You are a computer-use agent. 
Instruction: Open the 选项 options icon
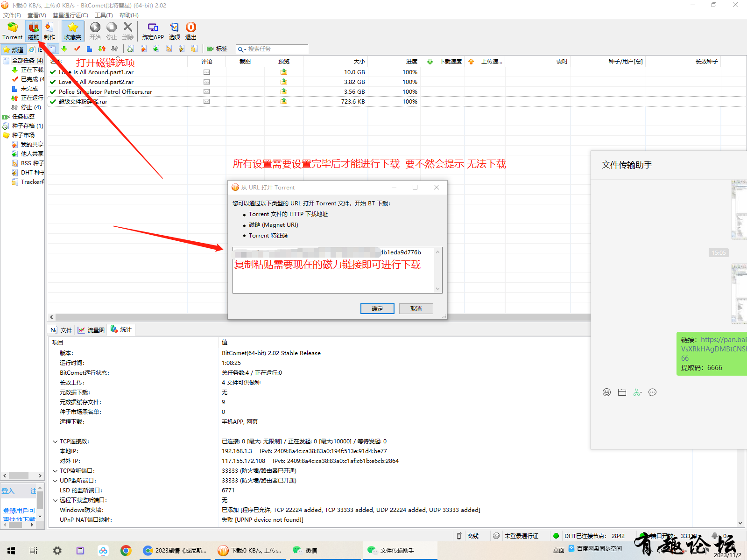tap(175, 31)
